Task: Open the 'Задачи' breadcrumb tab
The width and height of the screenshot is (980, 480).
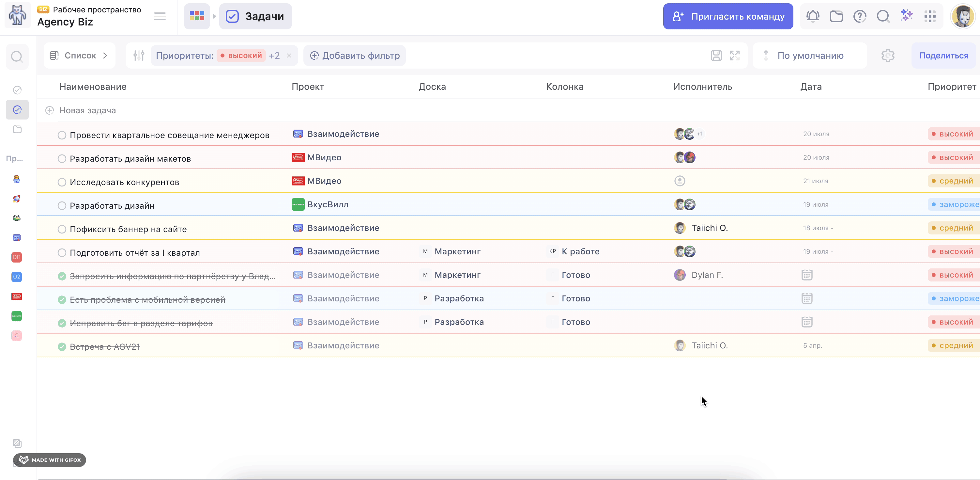Action: pyautogui.click(x=255, y=16)
